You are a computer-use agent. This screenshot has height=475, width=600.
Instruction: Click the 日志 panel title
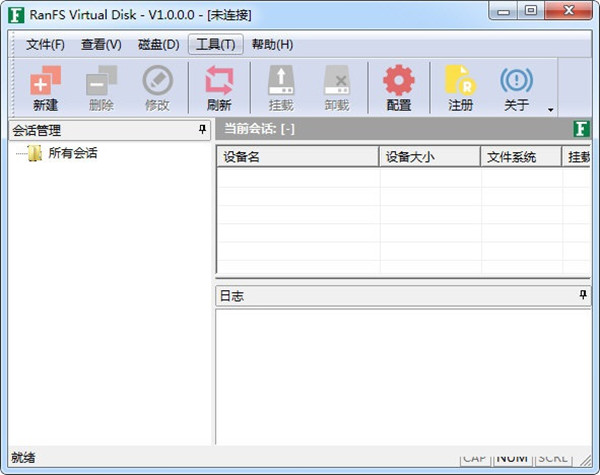tap(232, 296)
